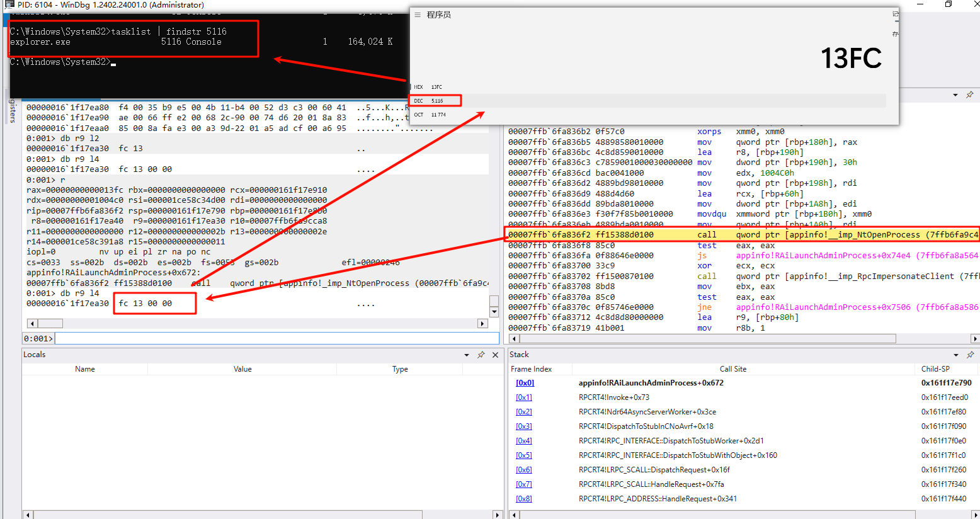Click Stack panel scroll-left arrow
The width and height of the screenshot is (980, 519).
tap(513, 515)
